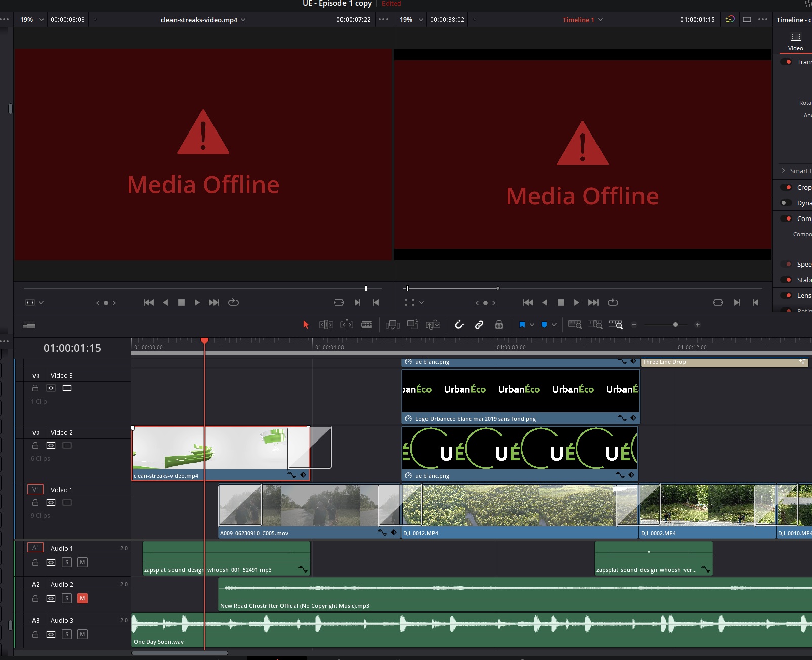Go to last frame in timeline viewer
This screenshot has width=812, height=660.
(593, 302)
